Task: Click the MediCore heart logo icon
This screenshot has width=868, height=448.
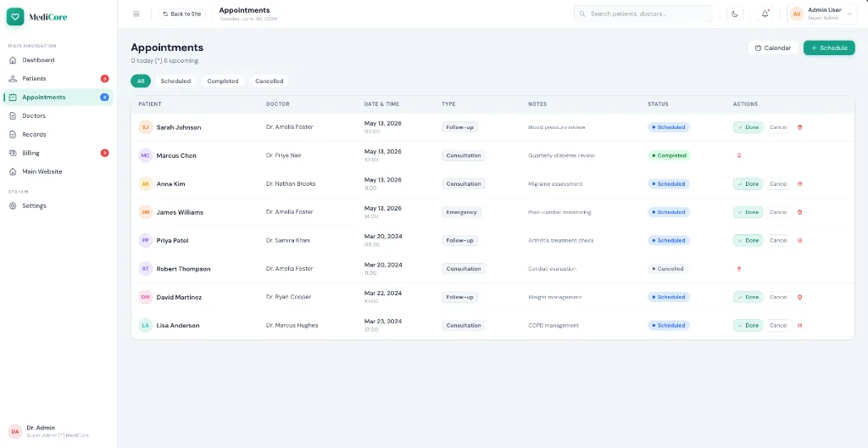Action: tap(15, 17)
